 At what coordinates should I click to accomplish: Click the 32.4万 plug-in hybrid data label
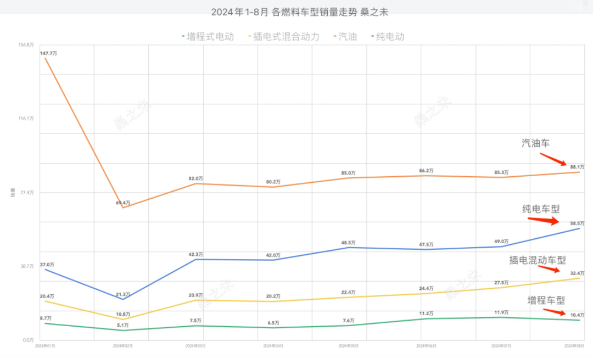[x=577, y=273]
